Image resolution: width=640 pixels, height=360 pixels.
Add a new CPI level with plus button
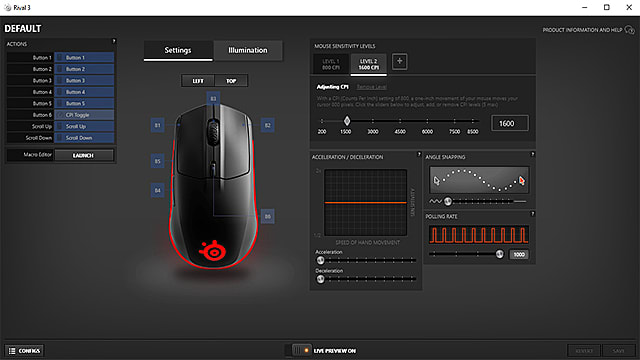coord(400,61)
